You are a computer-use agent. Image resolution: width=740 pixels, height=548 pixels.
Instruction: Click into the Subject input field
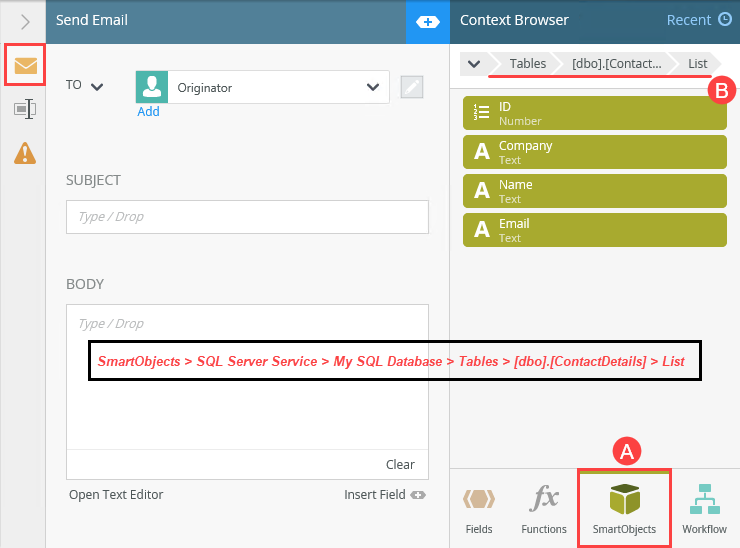247,216
